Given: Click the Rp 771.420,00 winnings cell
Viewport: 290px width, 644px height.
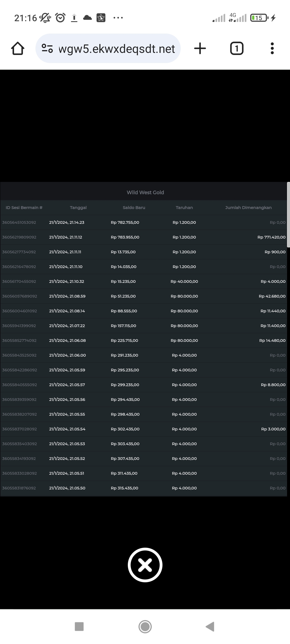Looking at the screenshot, I should (x=271, y=237).
